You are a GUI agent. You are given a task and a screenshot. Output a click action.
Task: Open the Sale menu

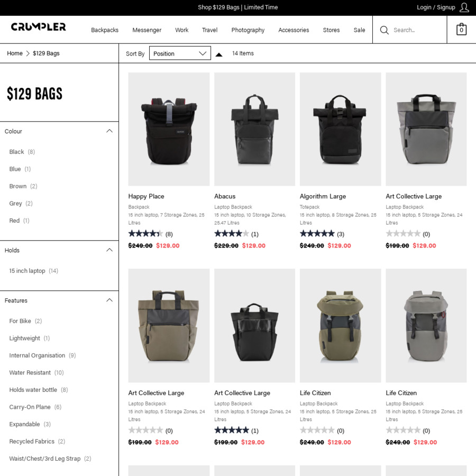click(360, 30)
